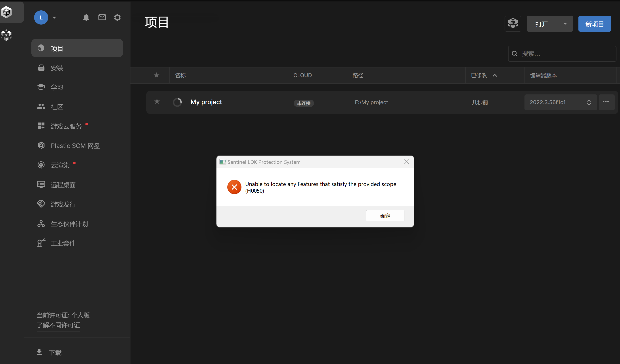The height and width of the screenshot is (364, 620).
Task: Click path E:\My project
Action: 371,102
